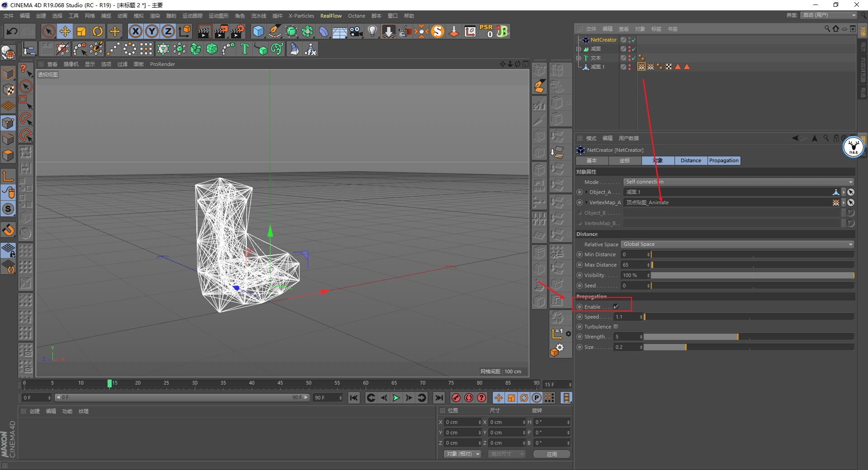This screenshot has width=868, height=470.
Task: Click the 应用 apply button
Action: coord(552,454)
